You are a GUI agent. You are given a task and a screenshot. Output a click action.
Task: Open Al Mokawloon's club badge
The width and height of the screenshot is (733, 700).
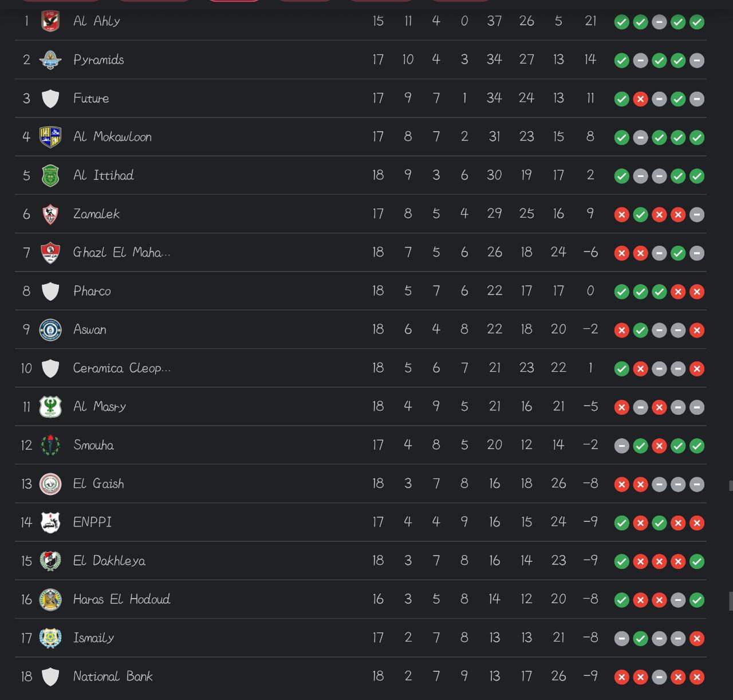coord(50,137)
